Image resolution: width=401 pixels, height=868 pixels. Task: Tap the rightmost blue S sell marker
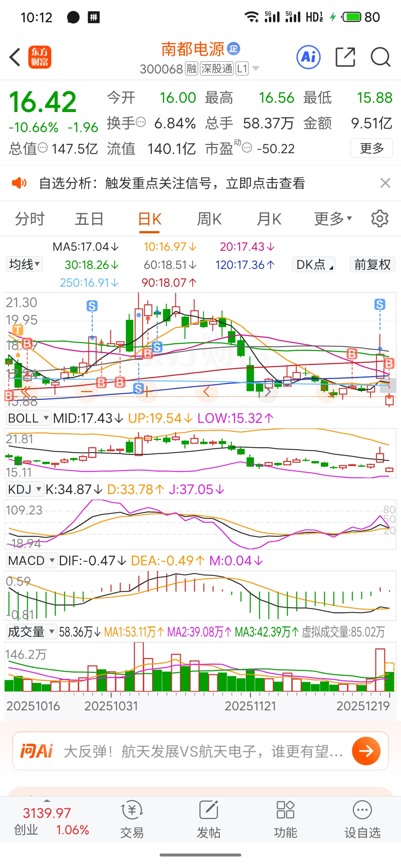[379, 305]
